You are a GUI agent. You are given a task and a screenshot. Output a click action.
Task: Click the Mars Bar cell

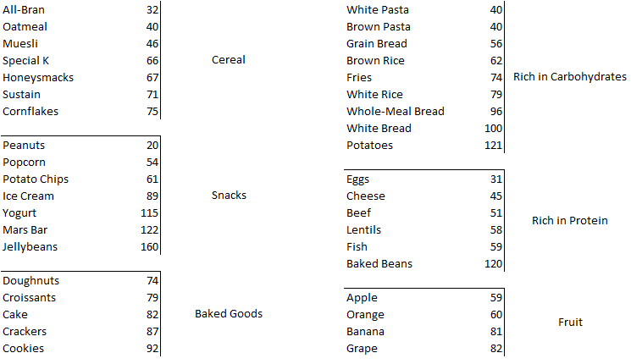coord(27,230)
